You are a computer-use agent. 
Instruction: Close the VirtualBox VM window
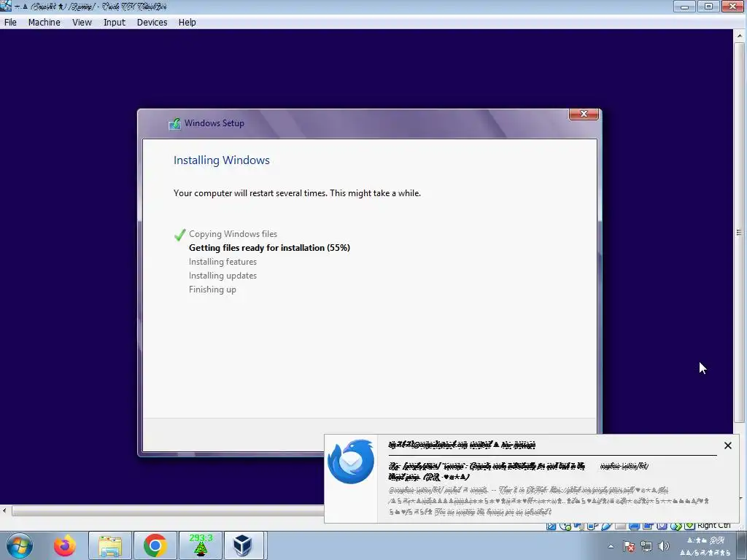734,6
